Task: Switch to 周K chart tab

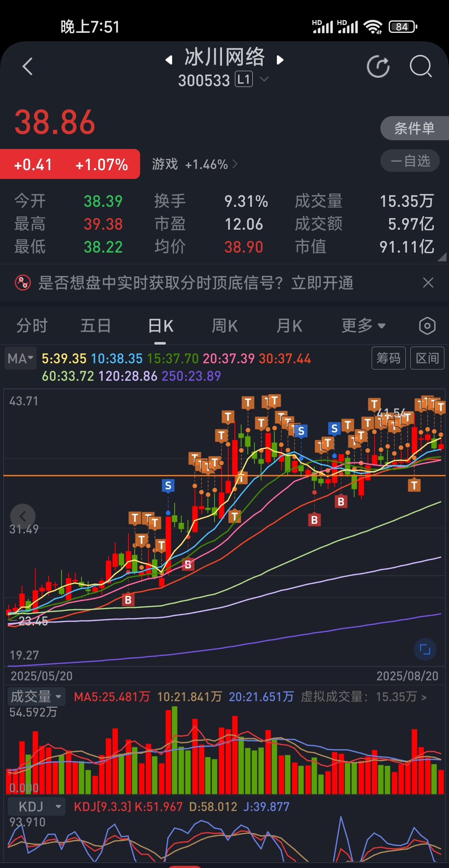Action: tap(225, 326)
